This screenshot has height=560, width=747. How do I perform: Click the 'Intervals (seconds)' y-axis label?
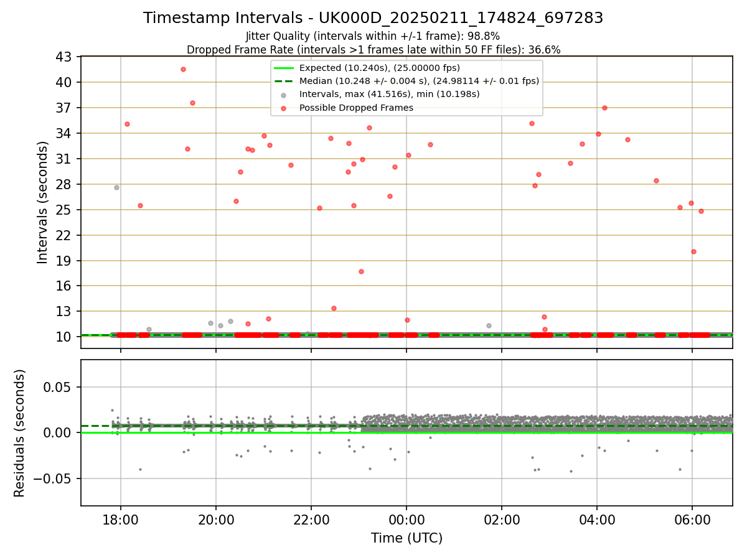click(x=43, y=202)
